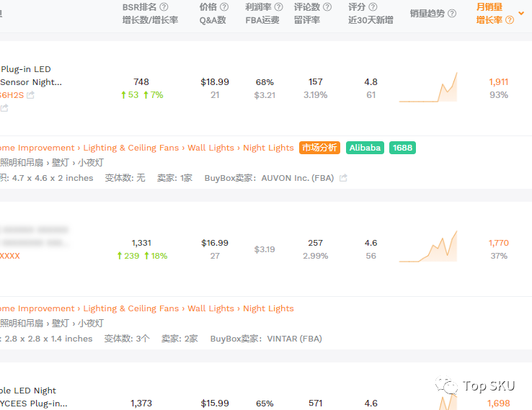Click the orange XXXX ASIN link
The height and width of the screenshot is (410, 532).
pyautogui.click(x=10, y=256)
